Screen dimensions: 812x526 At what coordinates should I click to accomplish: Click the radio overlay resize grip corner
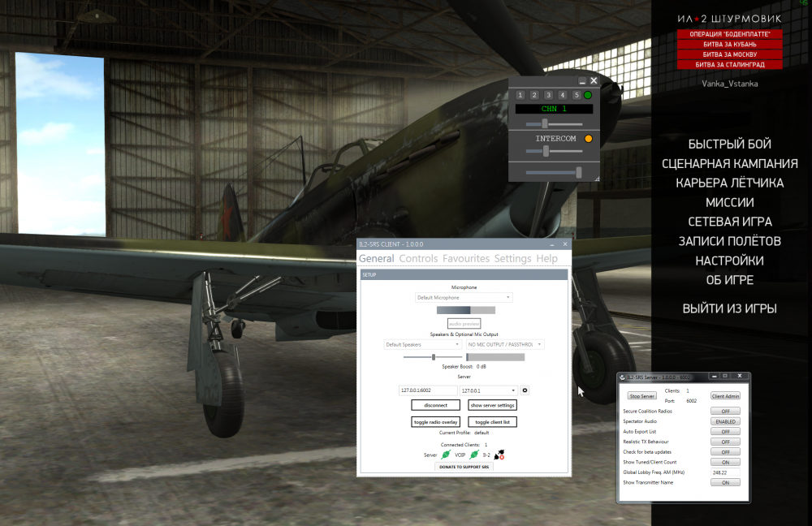(x=597, y=179)
